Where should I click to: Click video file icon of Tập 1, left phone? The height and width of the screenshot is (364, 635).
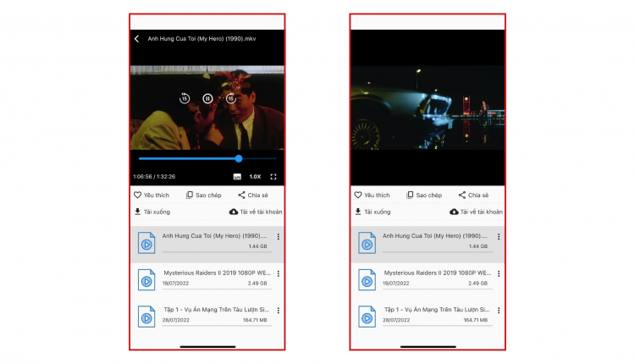[146, 317]
